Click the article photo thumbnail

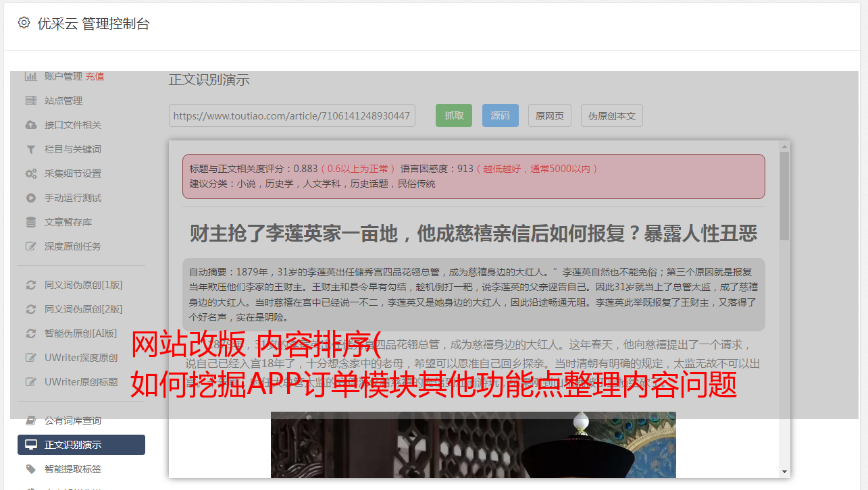click(x=474, y=445)
